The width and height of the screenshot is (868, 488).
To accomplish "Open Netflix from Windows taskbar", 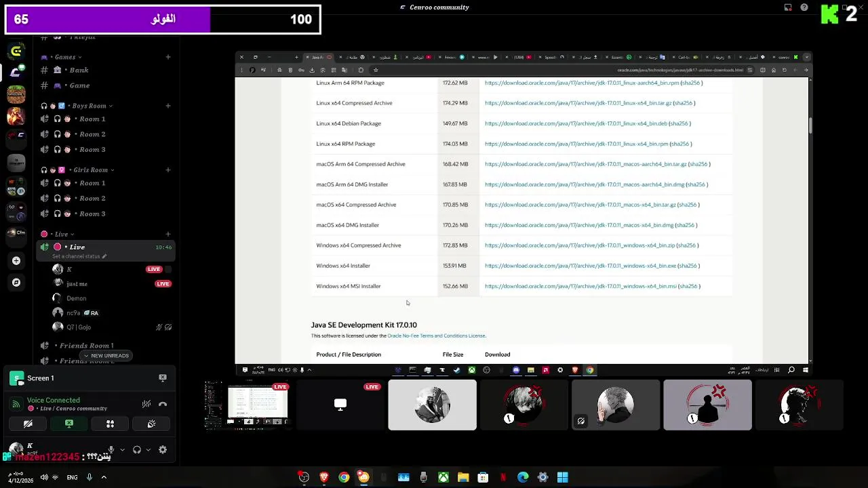I will (503, 478).
